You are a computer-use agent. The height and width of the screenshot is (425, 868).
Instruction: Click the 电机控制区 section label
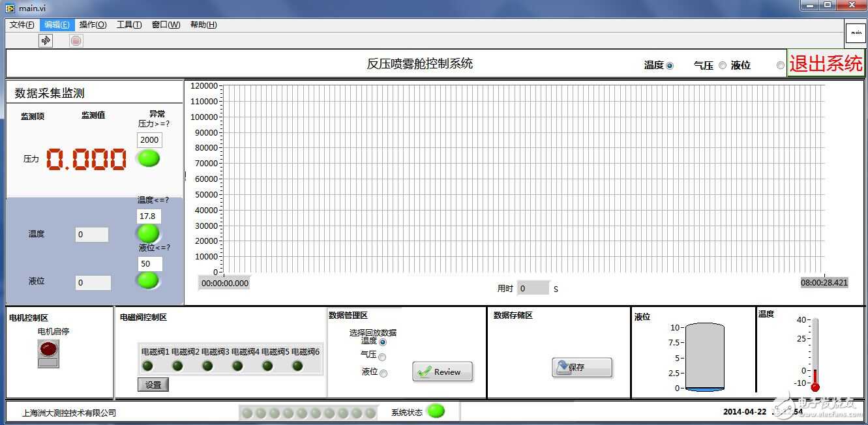29,317
